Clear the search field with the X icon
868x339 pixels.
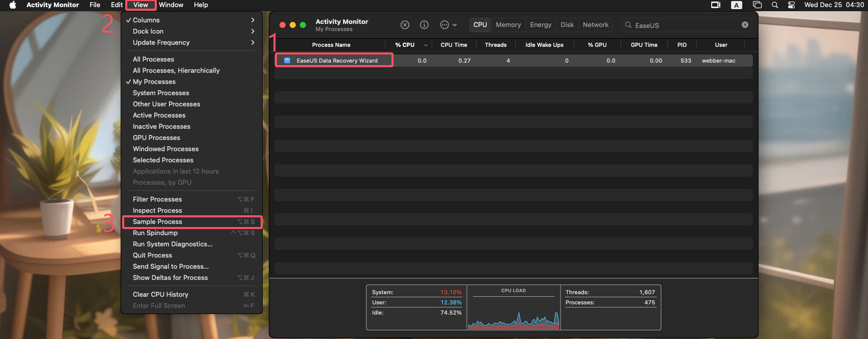(x=745, y=25)
